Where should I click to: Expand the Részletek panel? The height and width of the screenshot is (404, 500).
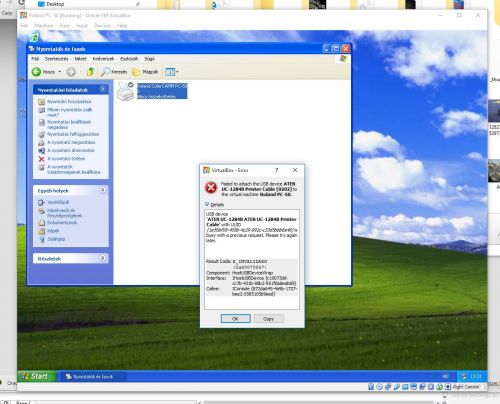point(103,258)
